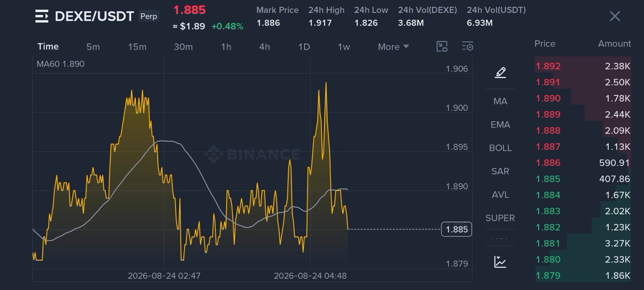
Task: Click the Mark Price value 1.886
Action: 268,23
